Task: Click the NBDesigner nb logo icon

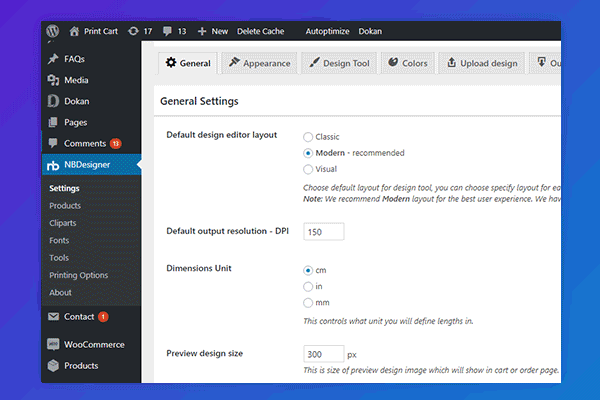Action: [x=53, y=165]
